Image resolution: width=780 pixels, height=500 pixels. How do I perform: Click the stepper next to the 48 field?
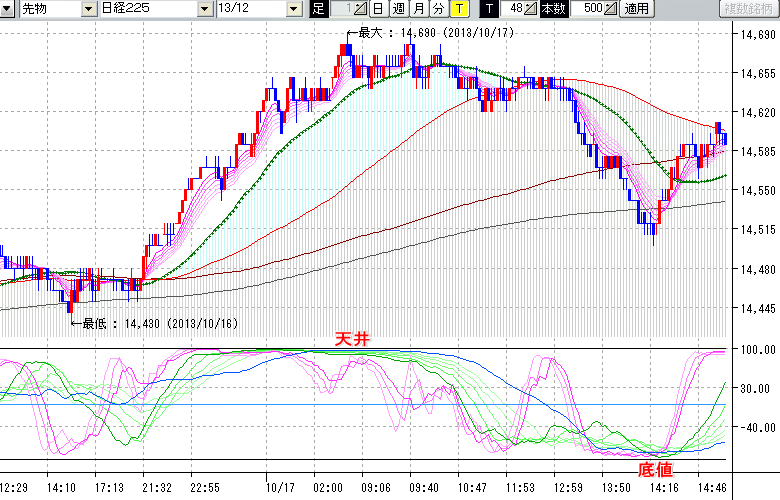531,9
